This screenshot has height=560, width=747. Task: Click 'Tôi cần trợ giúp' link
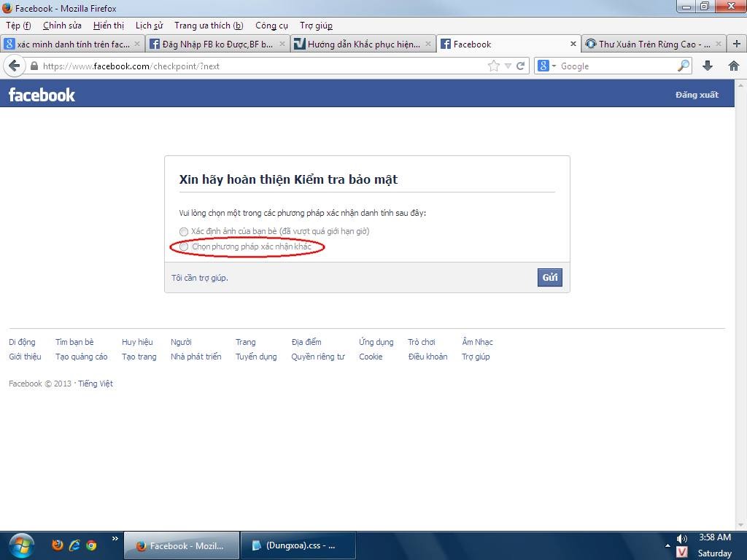[200, 278]
